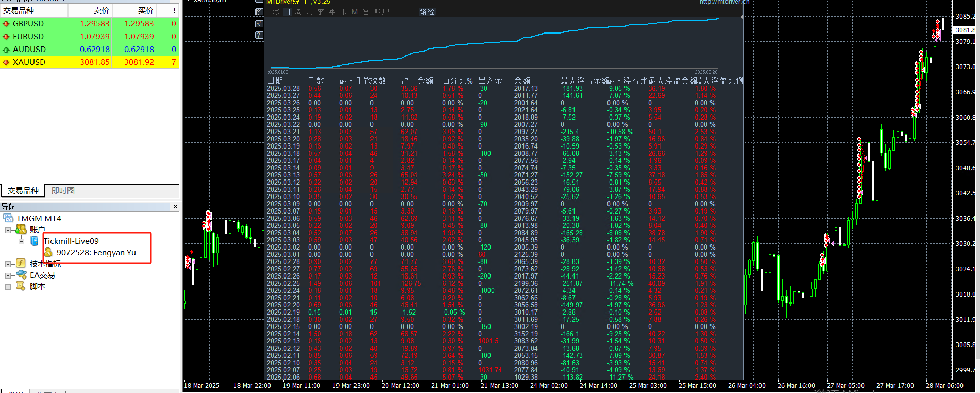Click the 2025.02.25 date row
The width and height of the screenshot is (980, 393).
[x=283, y=283]
